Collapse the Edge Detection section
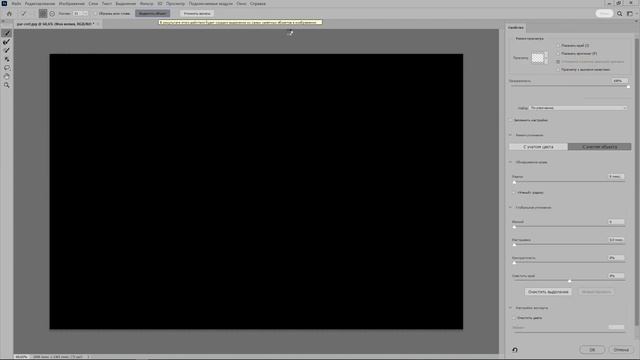 pyautogui.click(x=510, y=162)
